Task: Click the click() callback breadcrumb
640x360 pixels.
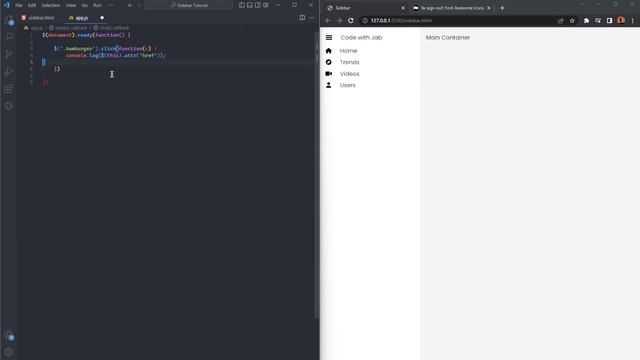Action: point(111,28)
